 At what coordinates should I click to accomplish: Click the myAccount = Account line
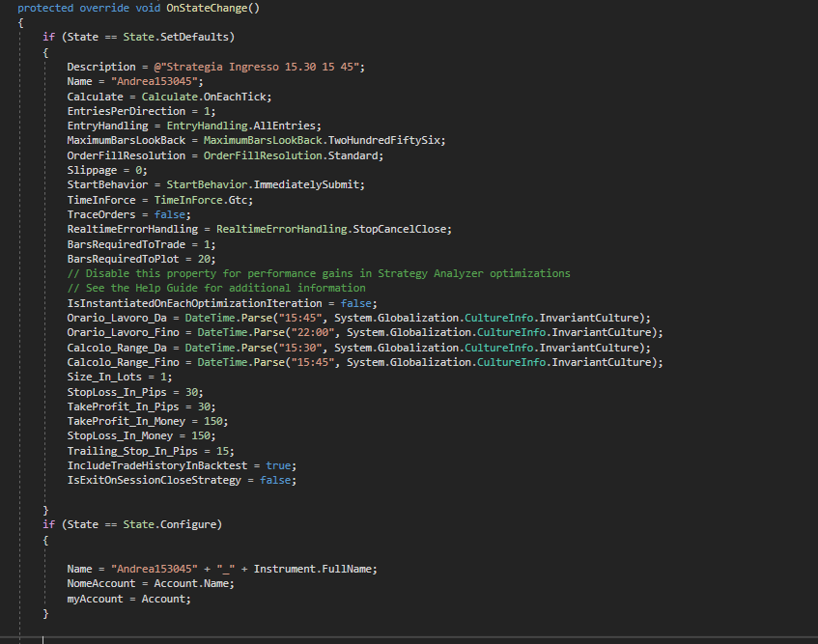pos(128,600)
